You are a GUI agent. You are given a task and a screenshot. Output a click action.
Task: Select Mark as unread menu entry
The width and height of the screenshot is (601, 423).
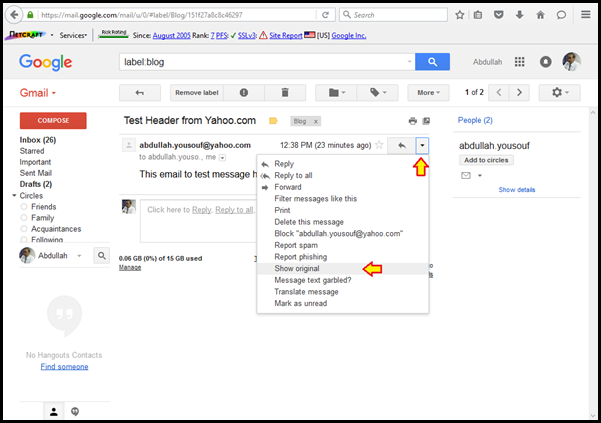[343, 303]
